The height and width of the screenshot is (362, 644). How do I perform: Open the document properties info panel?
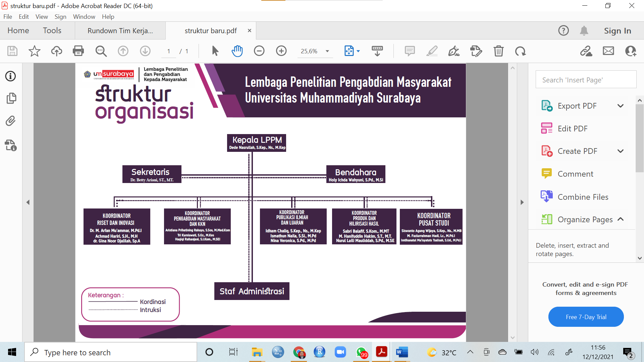[10, 76]
